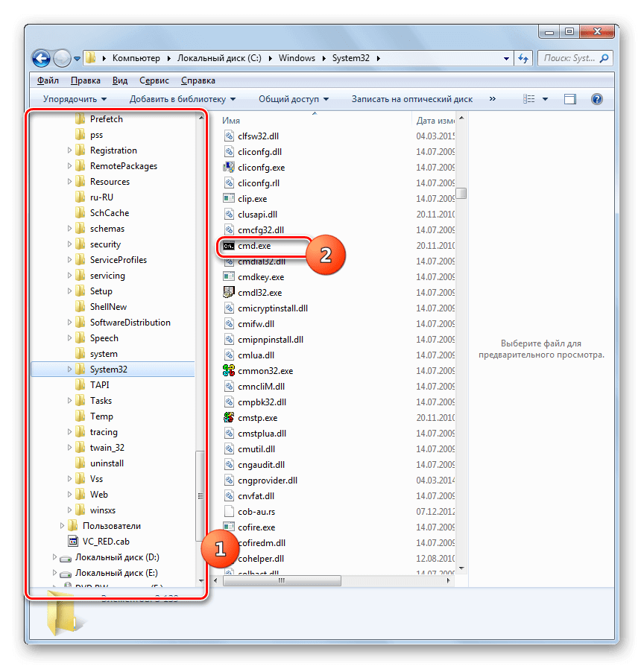Open the view options dropdown arrow
This screenshot has height=669, width=644.
click(546, 99)
